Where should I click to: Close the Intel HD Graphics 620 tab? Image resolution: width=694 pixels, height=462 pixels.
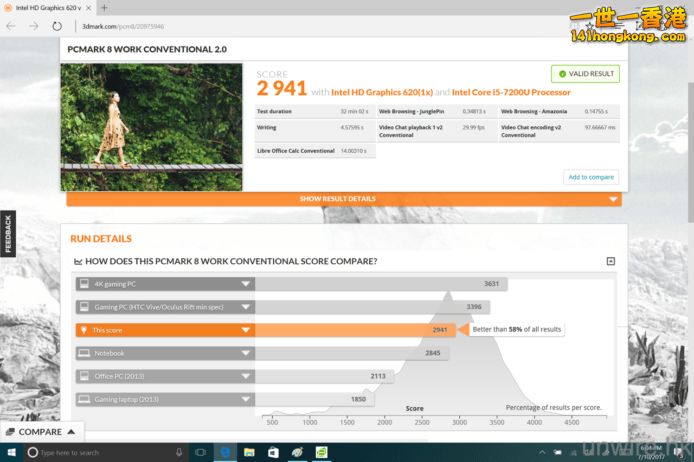point(89,8)
